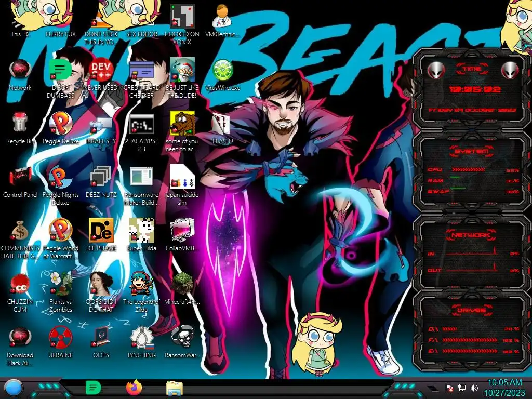The height and width of the screenshot is (399, 532).
Task: Click the left alien head widget icon
Action: tap(436, 70)
